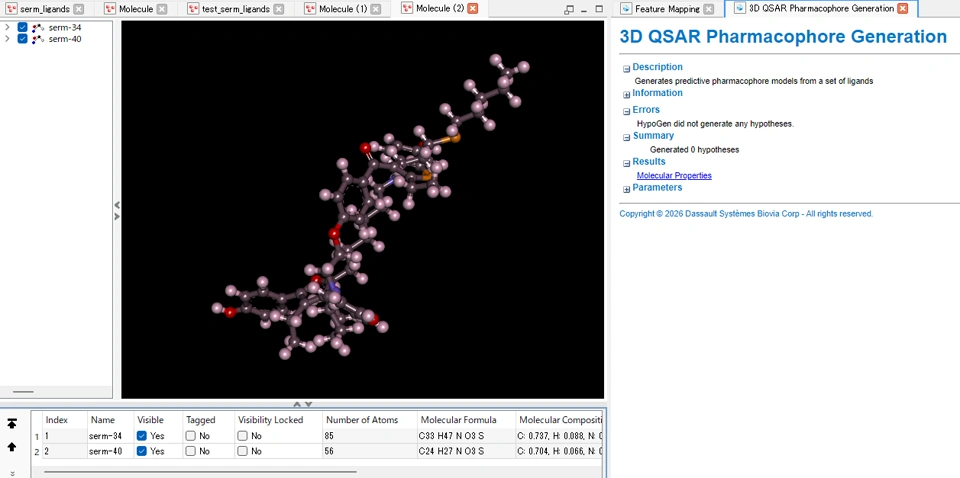This screenshot has width=960, height=478.
Task: Close the test_serm_ligands tab
Action: [279, 9]
